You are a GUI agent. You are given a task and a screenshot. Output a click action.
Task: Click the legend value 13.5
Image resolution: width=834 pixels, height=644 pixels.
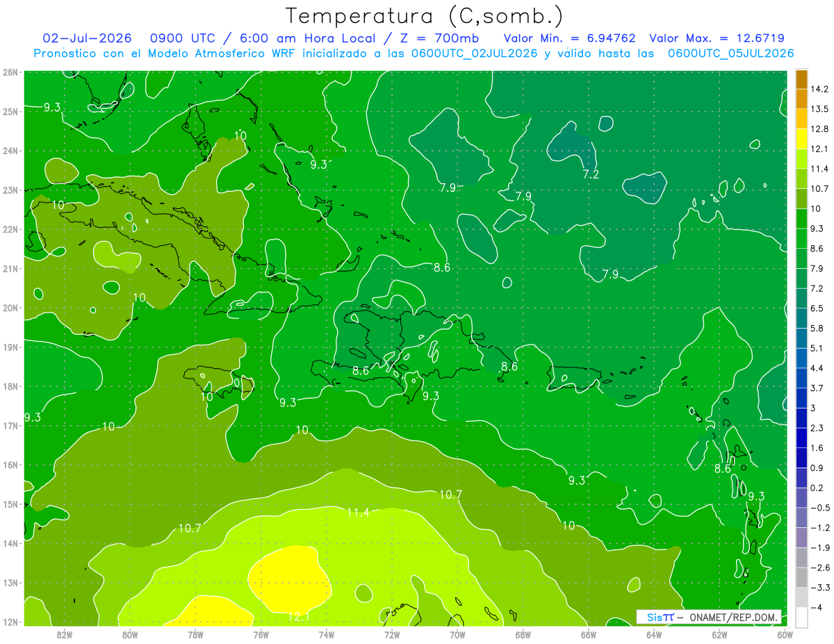coord(820,109)
